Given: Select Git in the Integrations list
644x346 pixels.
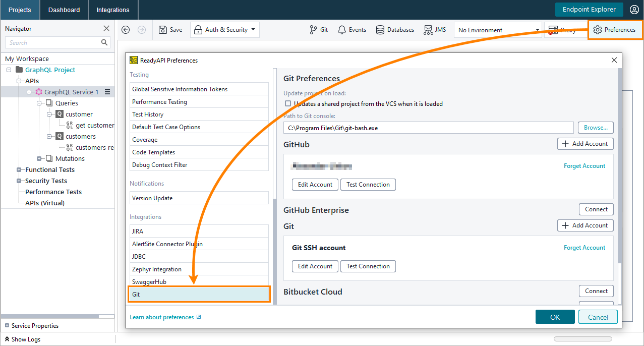Looking at the screenshot, I should tap(199, 294).
